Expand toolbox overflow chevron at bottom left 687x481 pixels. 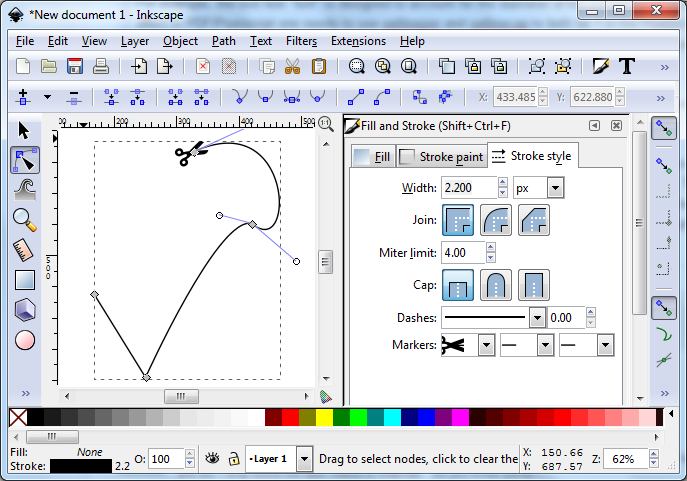(26, 393)
